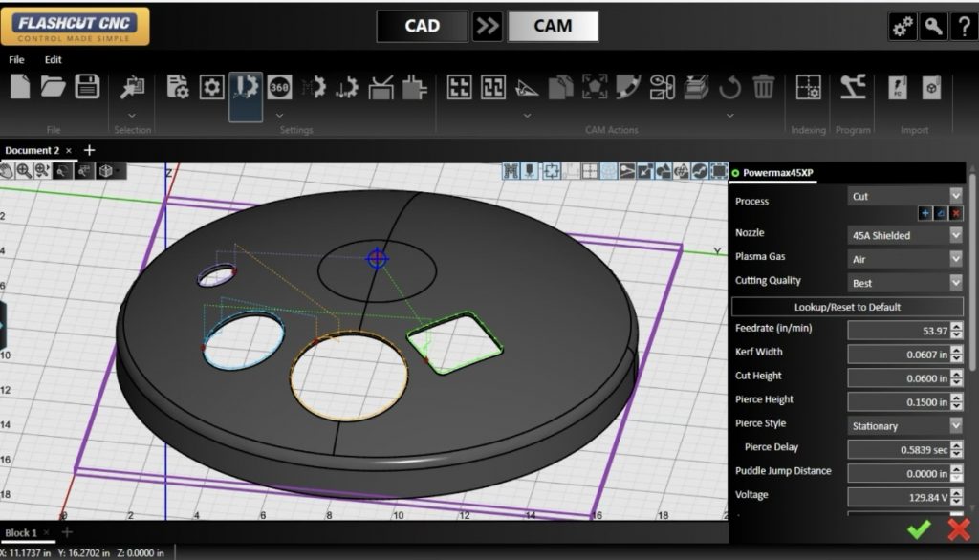Image resolution: width=979 pixels, height=560 pixels.
Task: Click the Feedrate value input field
Action: tap(899, 328)
